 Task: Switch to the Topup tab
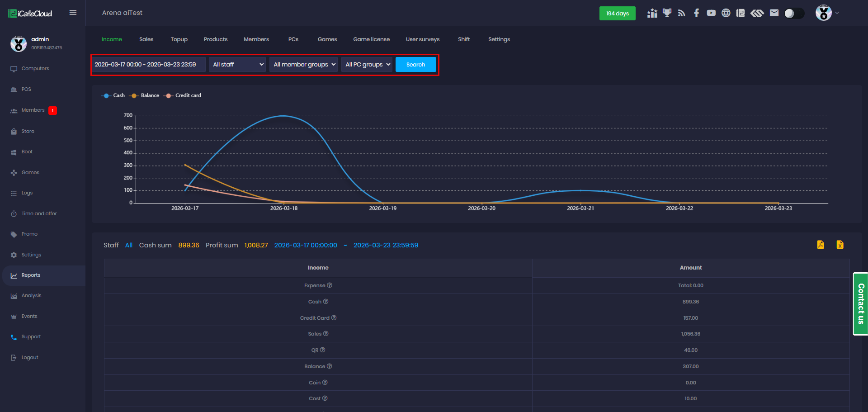(179, 39)
